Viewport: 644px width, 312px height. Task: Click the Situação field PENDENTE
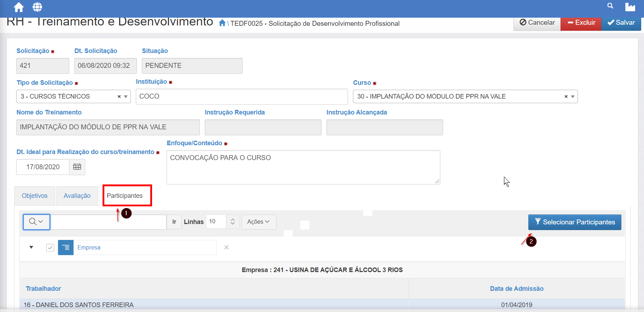click(x=192, y=66)
